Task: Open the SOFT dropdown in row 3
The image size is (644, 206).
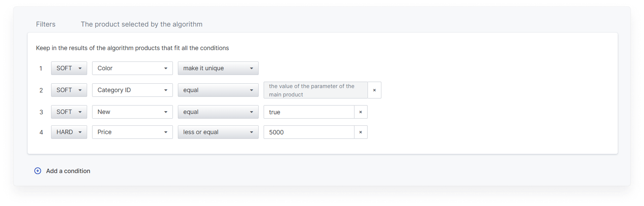Action: pyautogui.click(x=69, y=112)
